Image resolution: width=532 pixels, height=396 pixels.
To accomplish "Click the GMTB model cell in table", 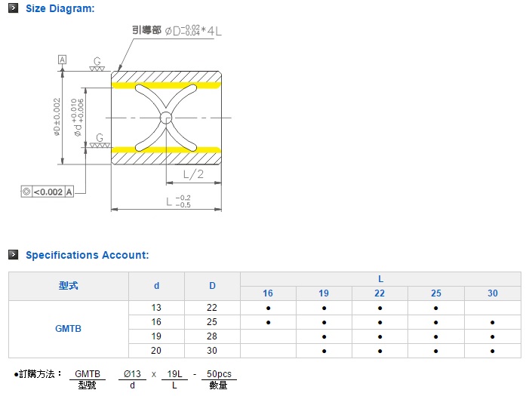I will (x=68, y=329).
